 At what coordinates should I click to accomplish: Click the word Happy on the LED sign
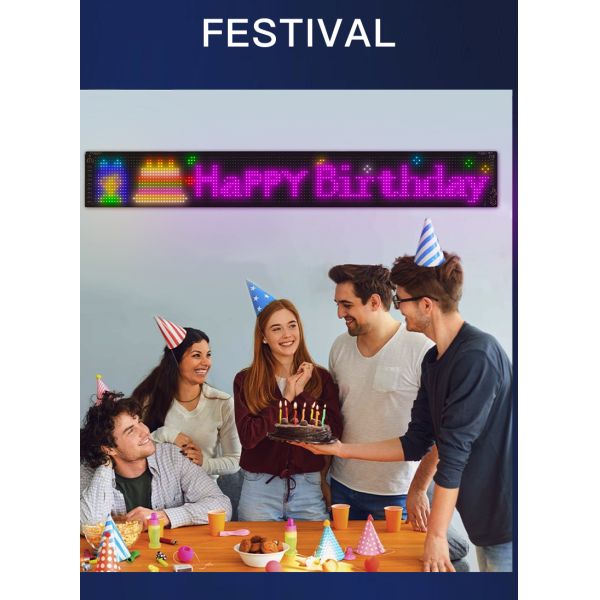[x=251, y=183]
